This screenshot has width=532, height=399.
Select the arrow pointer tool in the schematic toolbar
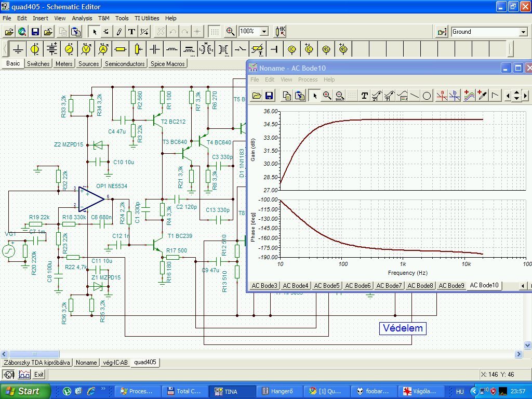(95, 32)
